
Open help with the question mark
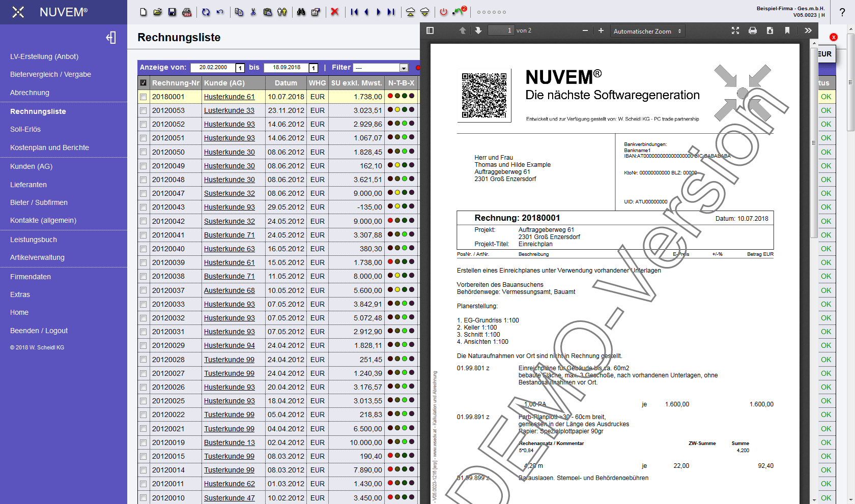(x=842, y=12)
